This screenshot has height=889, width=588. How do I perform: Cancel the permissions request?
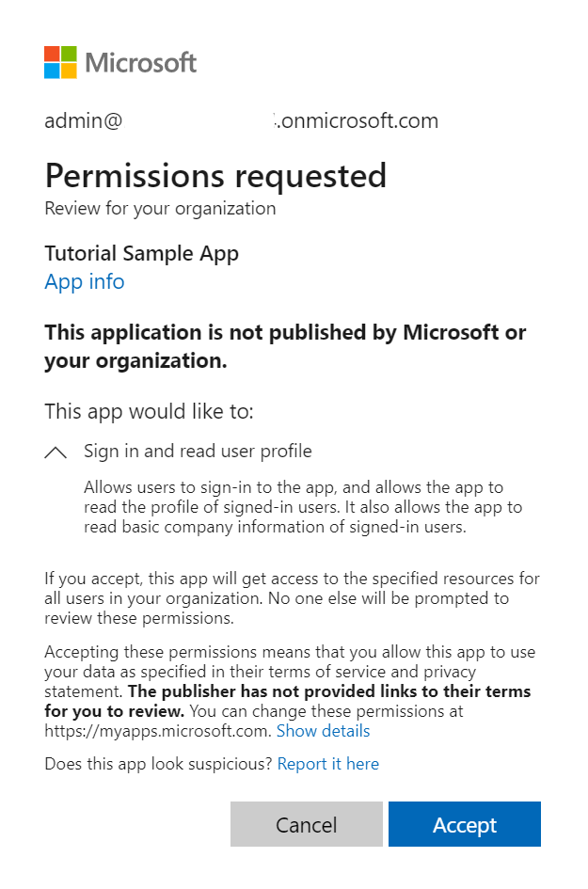coord(306,824)
